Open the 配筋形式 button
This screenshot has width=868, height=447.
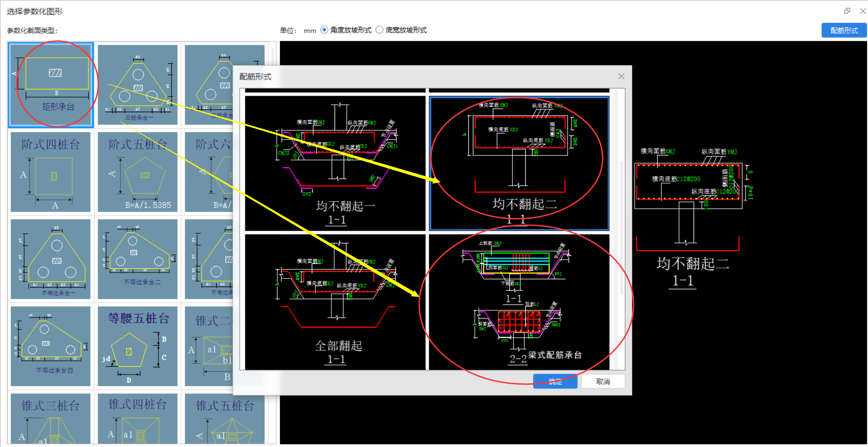point(844,31)
